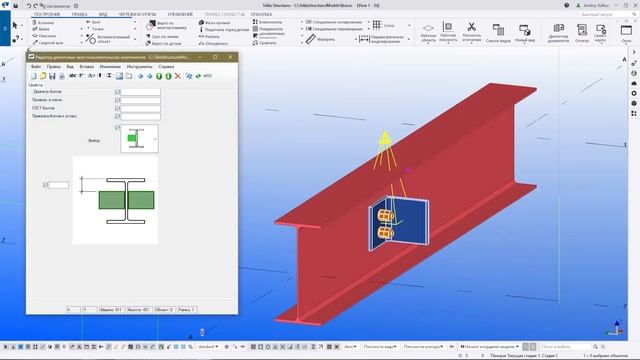Toggle the Привязка болтов к уголку checkbox

pyautogui.click(x=118, y=116)
